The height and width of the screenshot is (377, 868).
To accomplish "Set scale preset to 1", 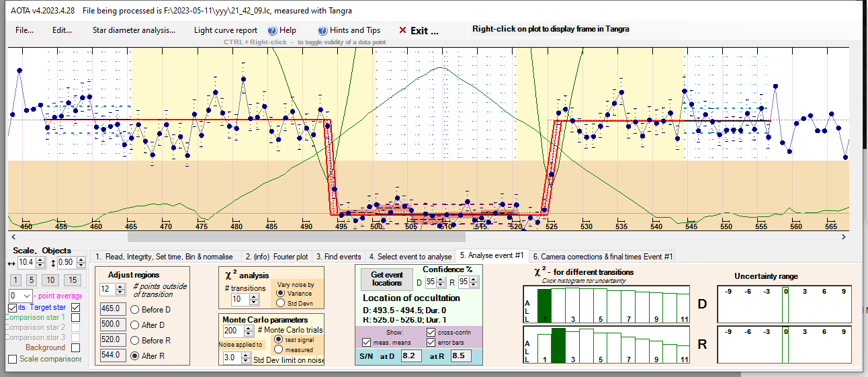I will 15,280.
